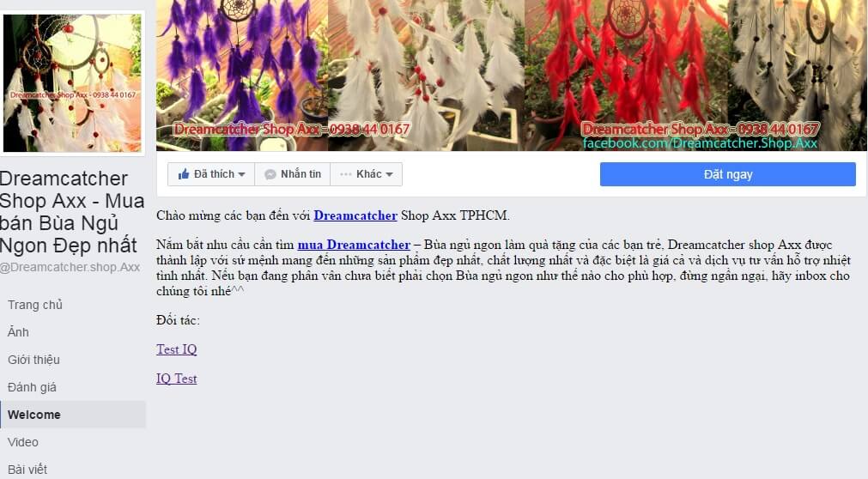Open the Khác dropdown arrow
The height and width of the screenshot is (479, 868).
tap(389, 174)
